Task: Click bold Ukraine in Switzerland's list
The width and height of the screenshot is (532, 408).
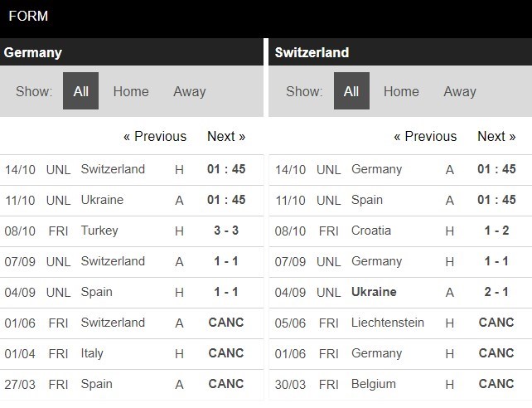Action: click(x=374, y=292)
